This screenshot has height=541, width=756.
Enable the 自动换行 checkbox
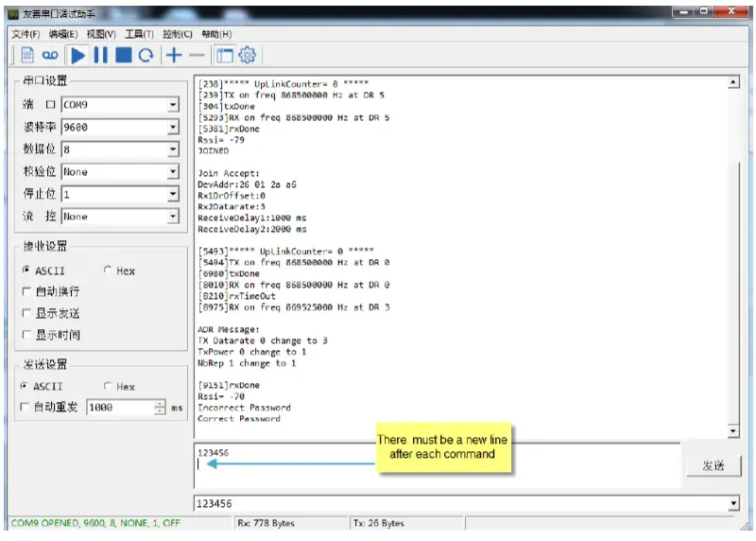(x=26, y=292)
